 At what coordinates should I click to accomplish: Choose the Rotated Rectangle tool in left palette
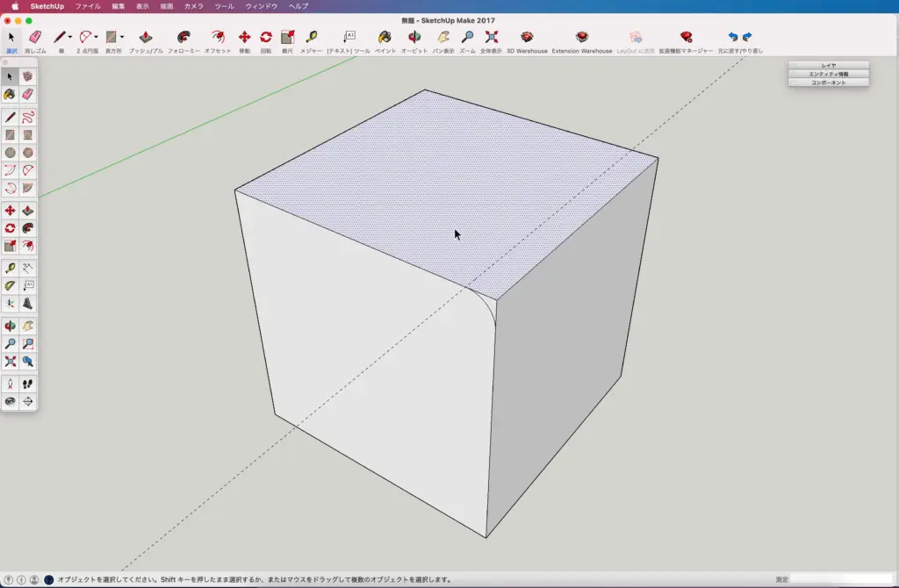pyautogui.click(x=27, y=135)
